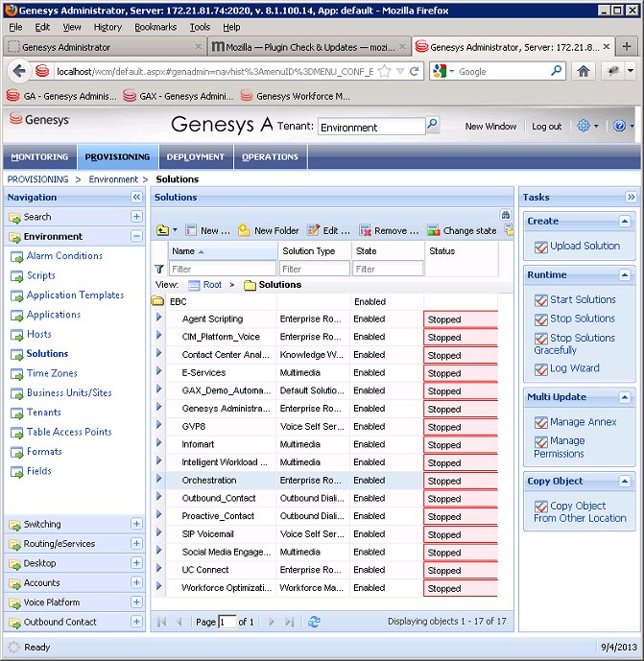Click the binoculars search icon in Solutions panel
This screenshot has width=644, height=661.
(x=505, y=215)
